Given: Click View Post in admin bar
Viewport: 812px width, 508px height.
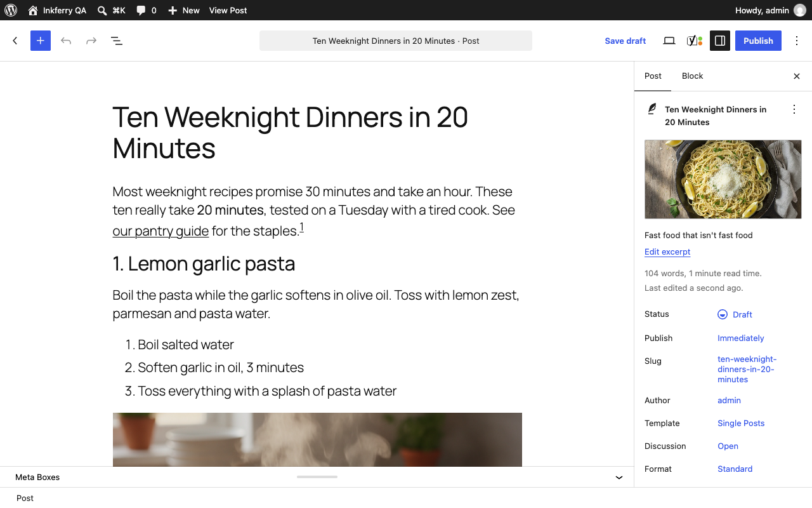Looking at the screenshot, I should pyautogui.click(x=228, y=10).
